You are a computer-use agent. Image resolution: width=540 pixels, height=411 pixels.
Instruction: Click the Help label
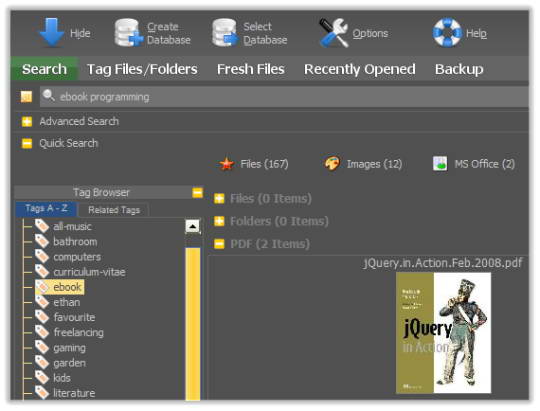(x=476, y=33)
